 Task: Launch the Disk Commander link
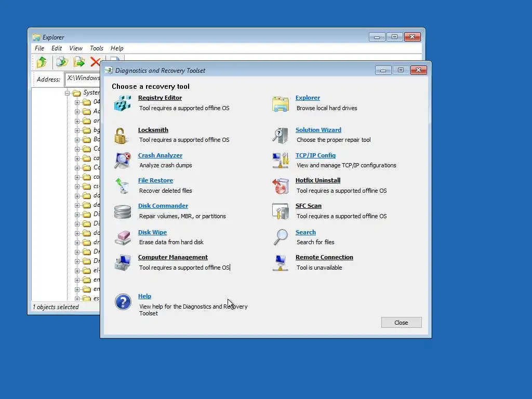click(163, 206)
